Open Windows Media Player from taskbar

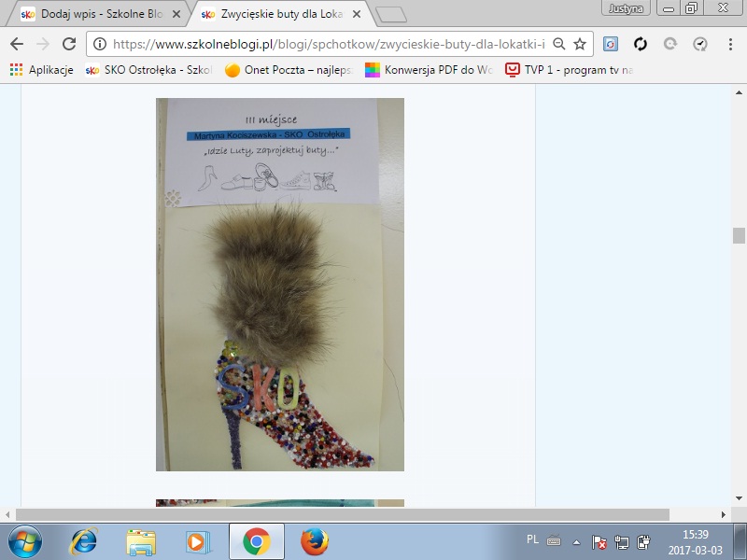(198, 542)
